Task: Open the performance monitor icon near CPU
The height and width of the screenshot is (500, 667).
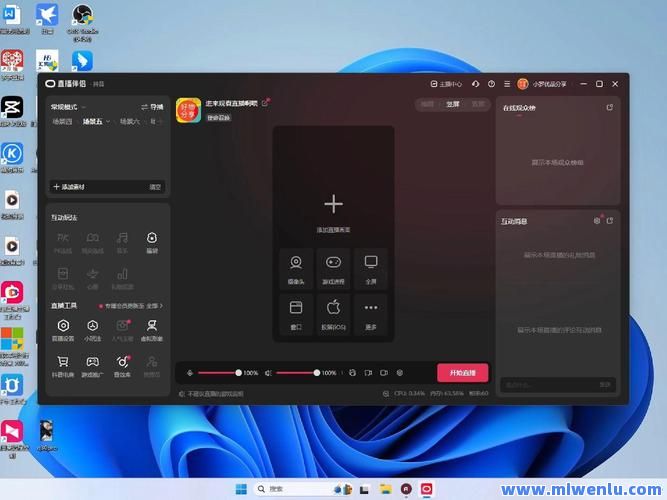Action: 386,394
